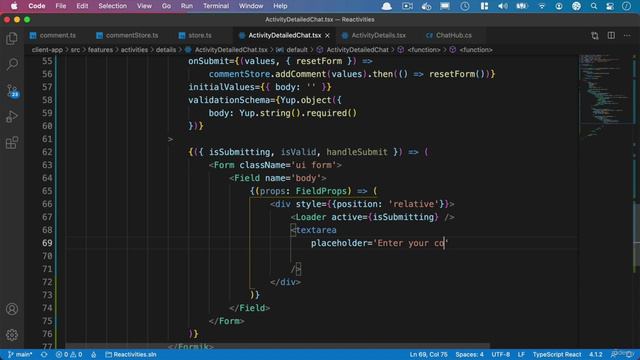Open the Terminal menu

pyautogui.click(x=216, y=6)
